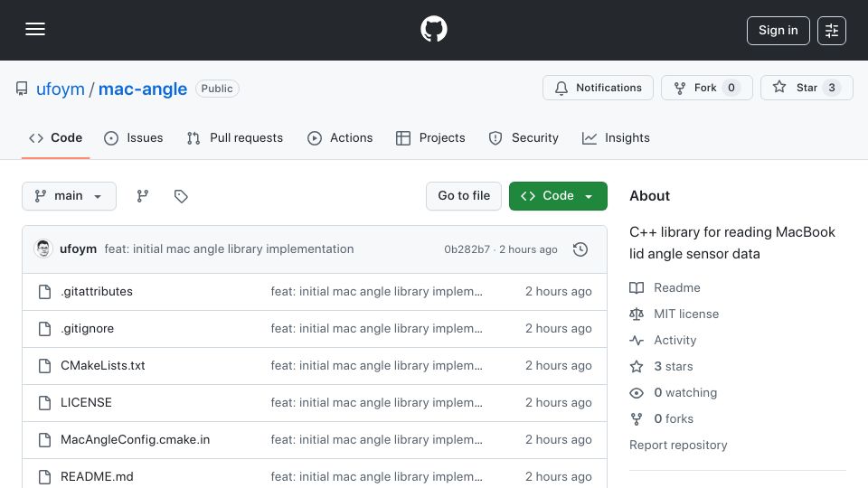Fork this repository
The image size is (868, 488).
706,88
